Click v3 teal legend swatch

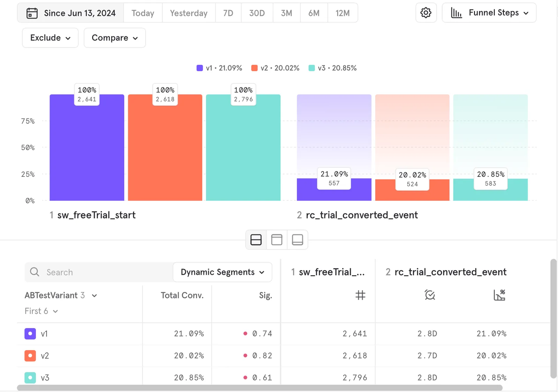[312, 68]
